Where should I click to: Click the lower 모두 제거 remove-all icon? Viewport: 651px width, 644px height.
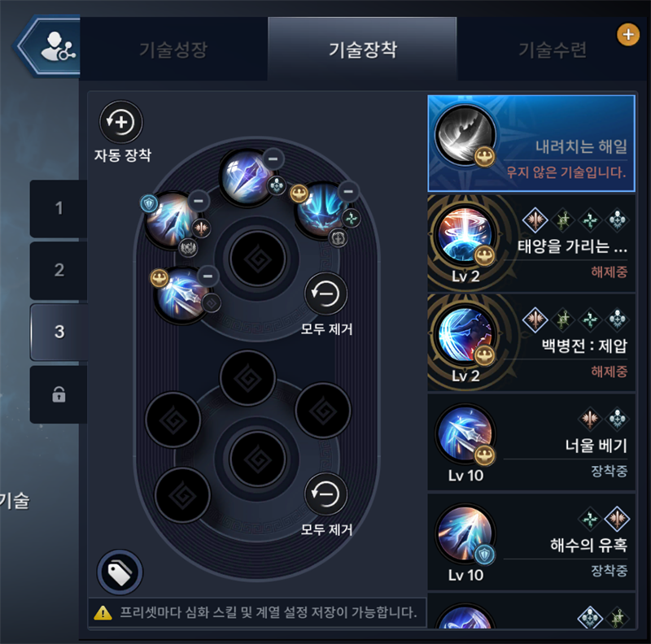(326, 494)
